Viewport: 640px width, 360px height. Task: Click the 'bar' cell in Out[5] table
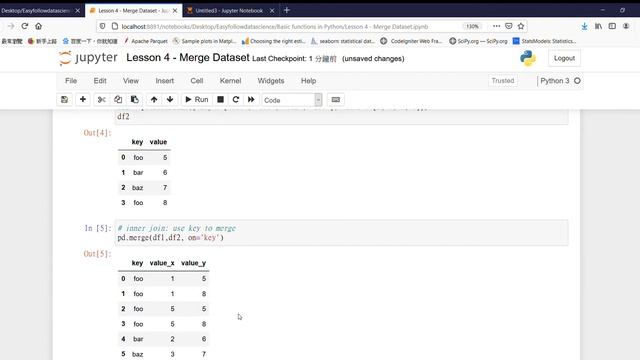click(138, 339)
